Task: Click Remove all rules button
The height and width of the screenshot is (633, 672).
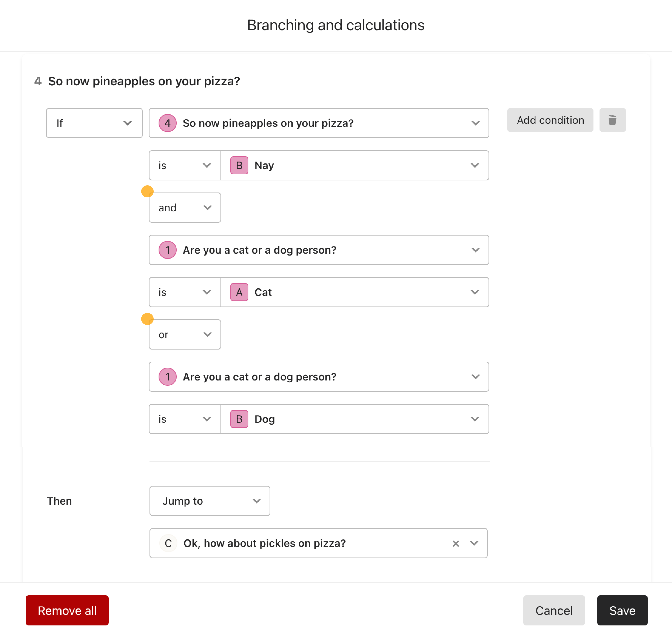Action: pos(67,610)
